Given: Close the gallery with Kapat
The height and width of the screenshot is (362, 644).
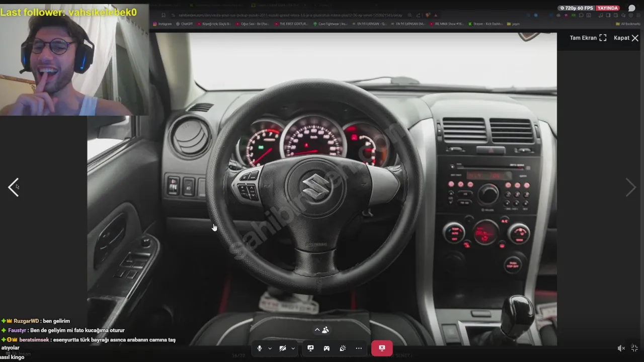Looking at the screenshot, I should tap(626, 38).
